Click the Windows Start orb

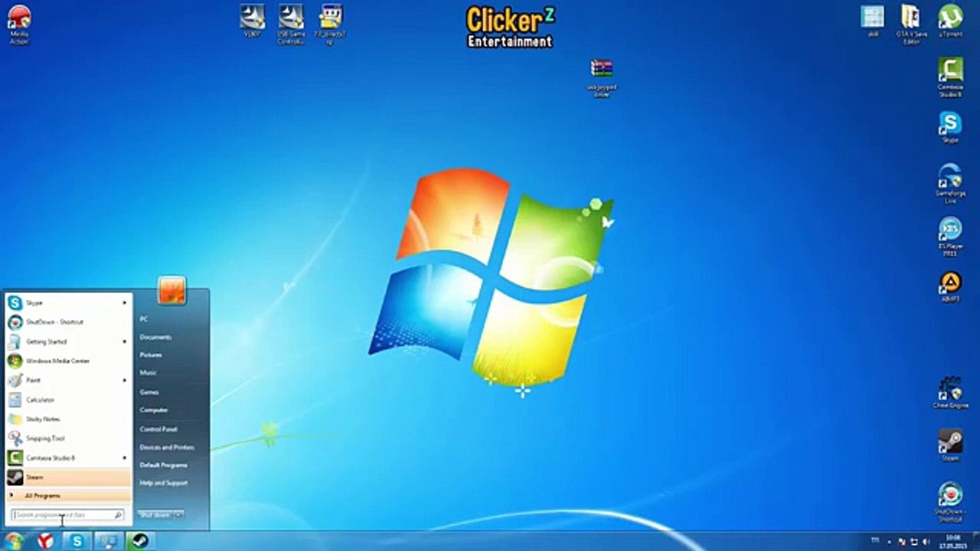[15, 541]
